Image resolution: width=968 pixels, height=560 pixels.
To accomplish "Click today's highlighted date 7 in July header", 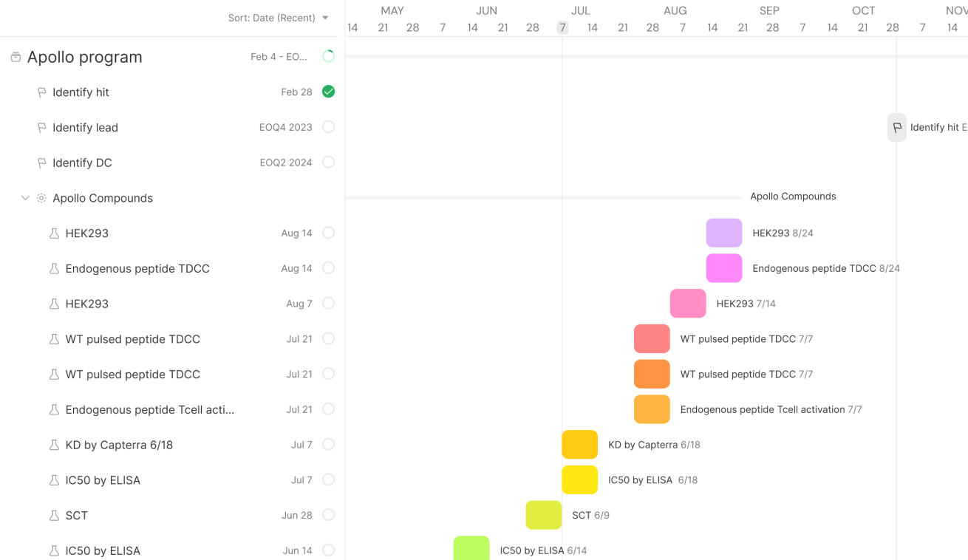I will coord(562,27).
